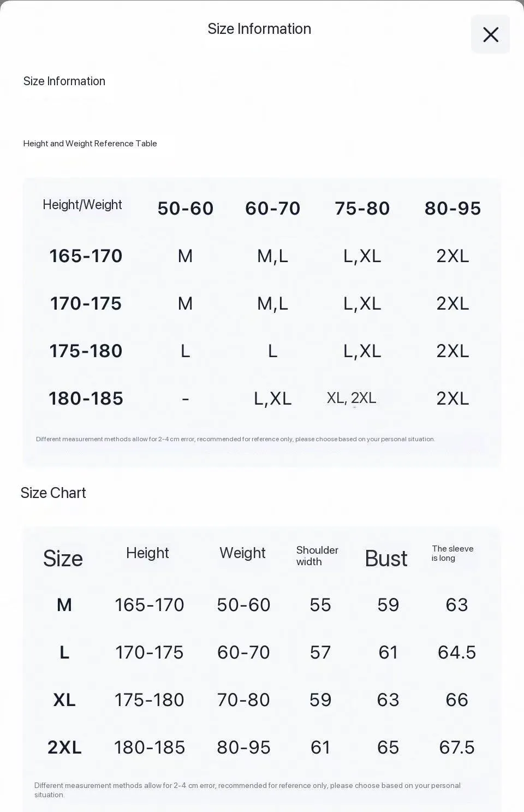Click the Size Chart section heading
This screenshot has height=812, width=524.
point(53,493)
